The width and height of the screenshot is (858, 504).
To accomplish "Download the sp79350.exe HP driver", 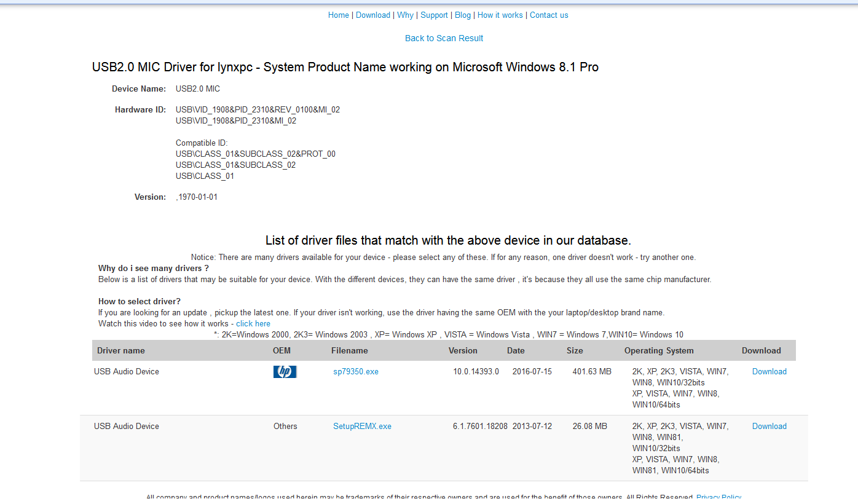I will coord(769,372).
